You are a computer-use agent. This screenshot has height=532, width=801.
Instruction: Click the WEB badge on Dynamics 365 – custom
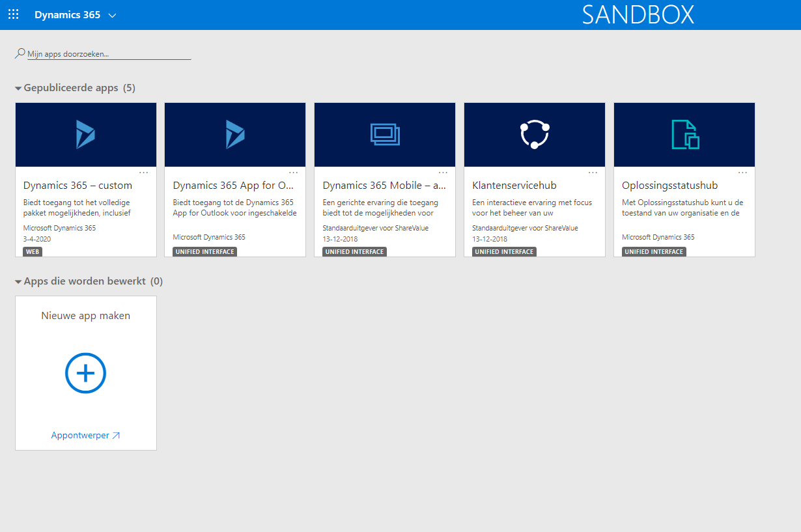click(33, 252)
